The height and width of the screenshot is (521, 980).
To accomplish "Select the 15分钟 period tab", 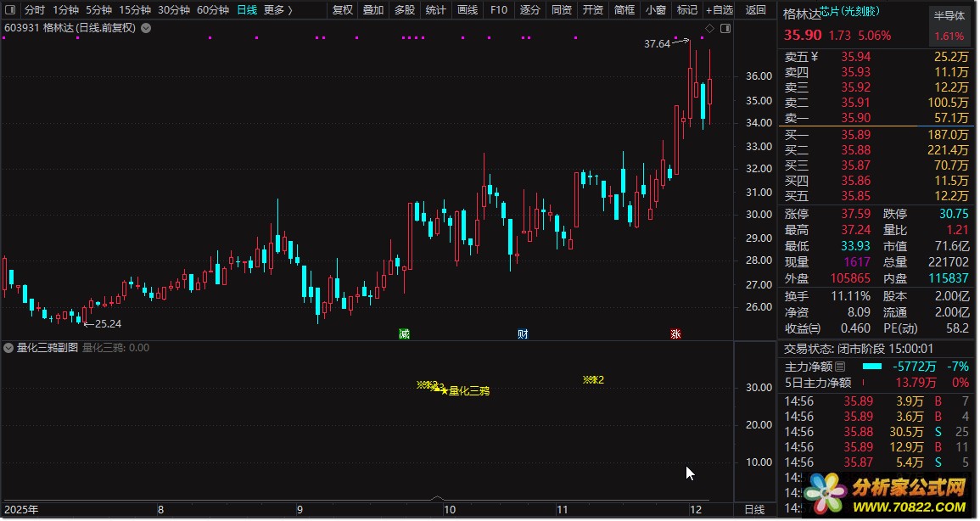I will coord(135,10).
